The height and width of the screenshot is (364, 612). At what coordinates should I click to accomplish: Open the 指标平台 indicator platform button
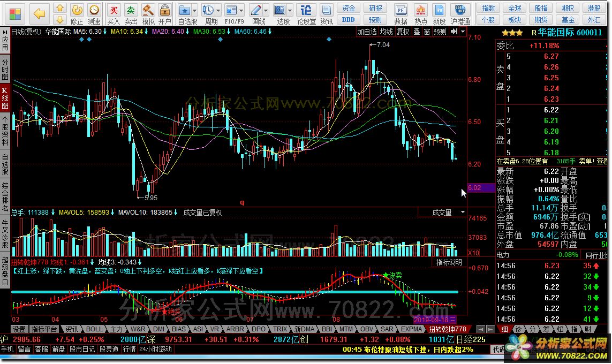click(44, 329)
